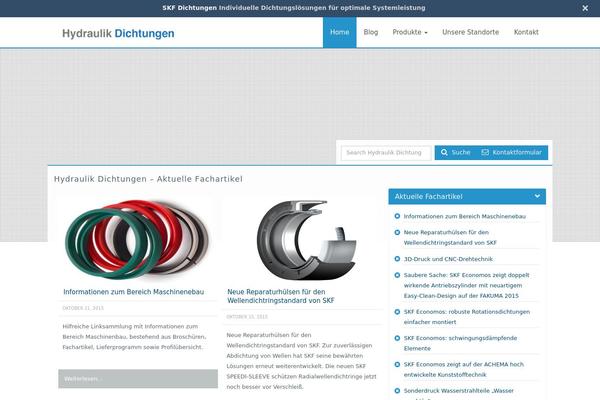The width and height of the screenshot is (600, 400).
Task: Open the SKF bearing sleeve thumbnail
Action: click(306, 240)
